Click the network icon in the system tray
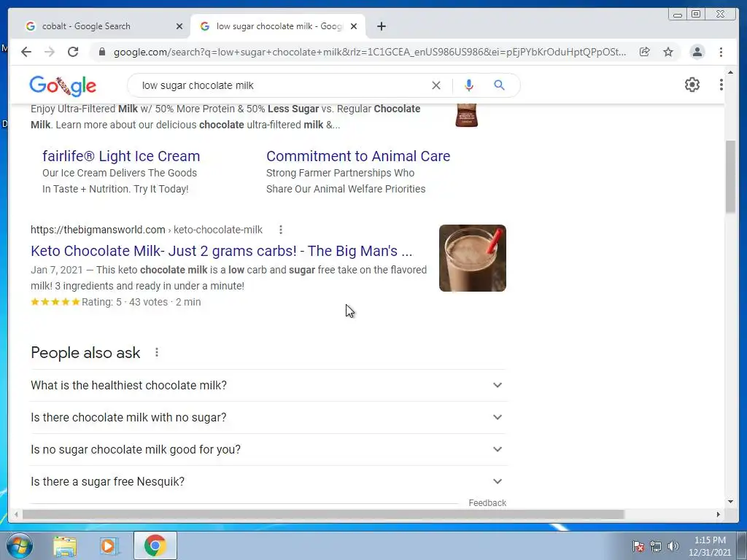 pyautogui.click(x=656, y=546)
